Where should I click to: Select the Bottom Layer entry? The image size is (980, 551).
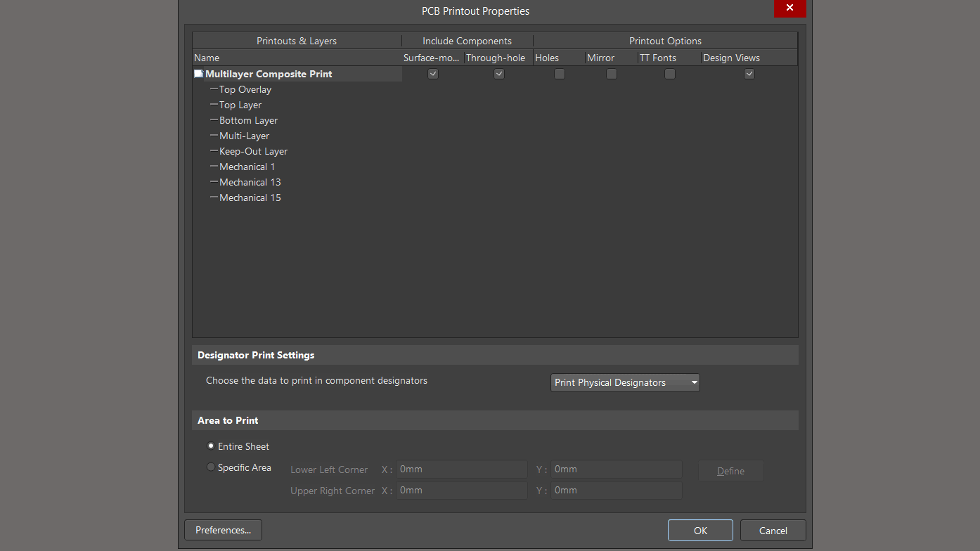248,120
